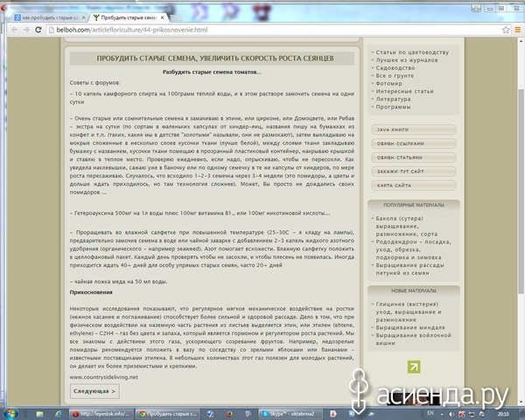Viewport: 525px width, 420px height.
Task: Close the 'как пробудить старые' tab
Action: [x=84, y=17]
